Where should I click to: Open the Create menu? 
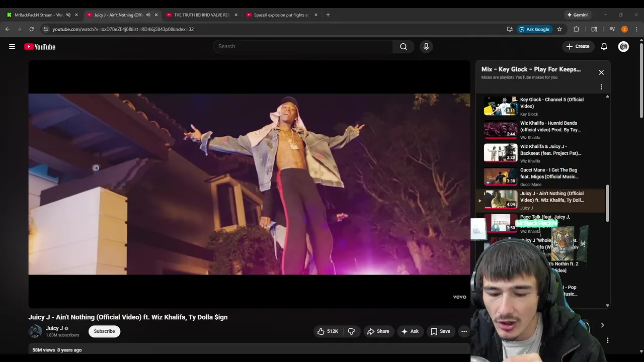578,46
